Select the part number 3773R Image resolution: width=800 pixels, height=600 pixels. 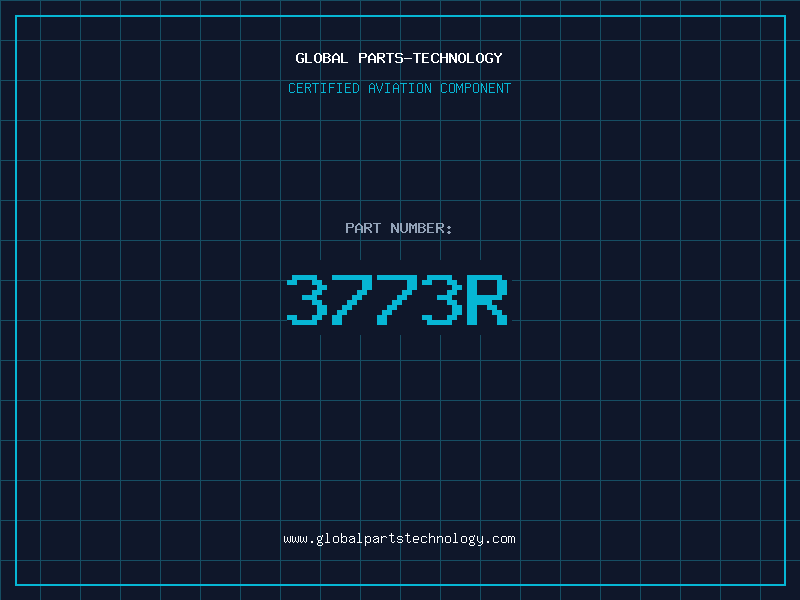click(397, 299)
